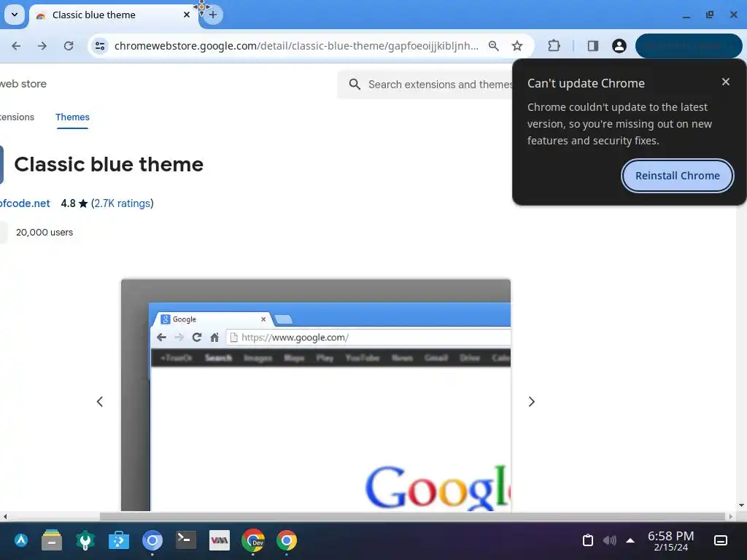Open the clipboard tray icon
The width and height of the screenshot is (747, 560).
[588, 540]
